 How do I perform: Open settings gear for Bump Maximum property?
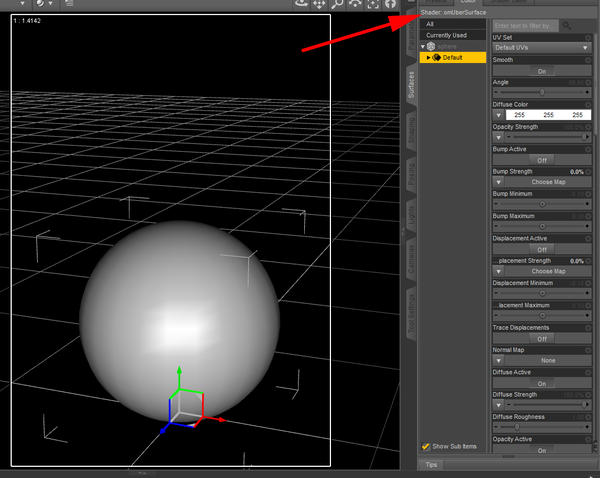coord(588,216)
